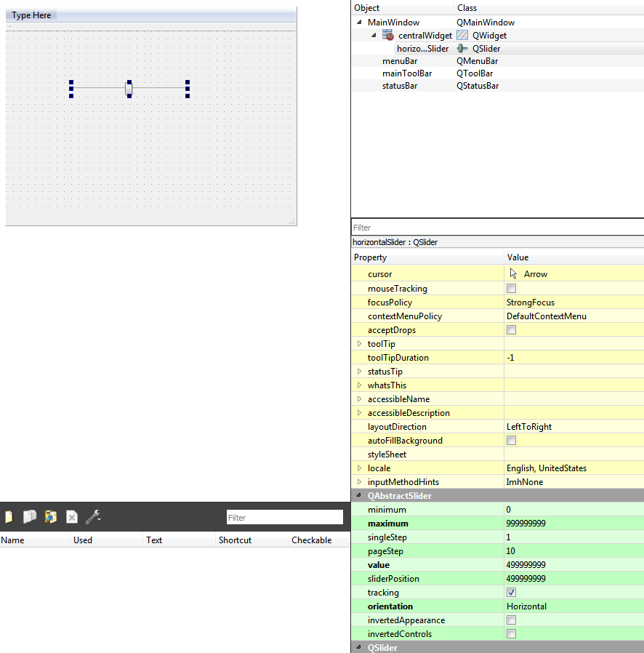Screen dimensions: 644x653
Task: Edit the current action
Action: pos(49,517)
